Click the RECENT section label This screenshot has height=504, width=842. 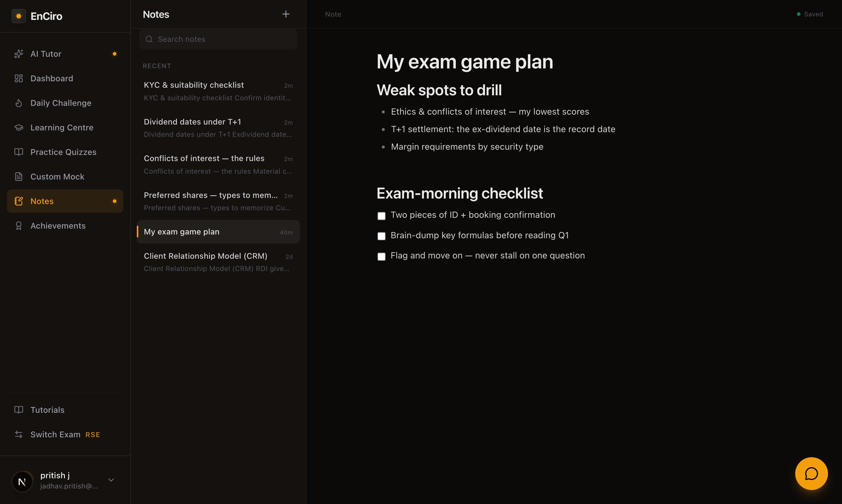[157, 66]
